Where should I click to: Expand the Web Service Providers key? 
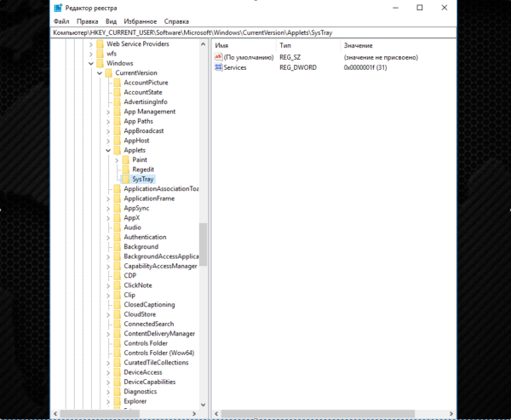tap(91, 44)
